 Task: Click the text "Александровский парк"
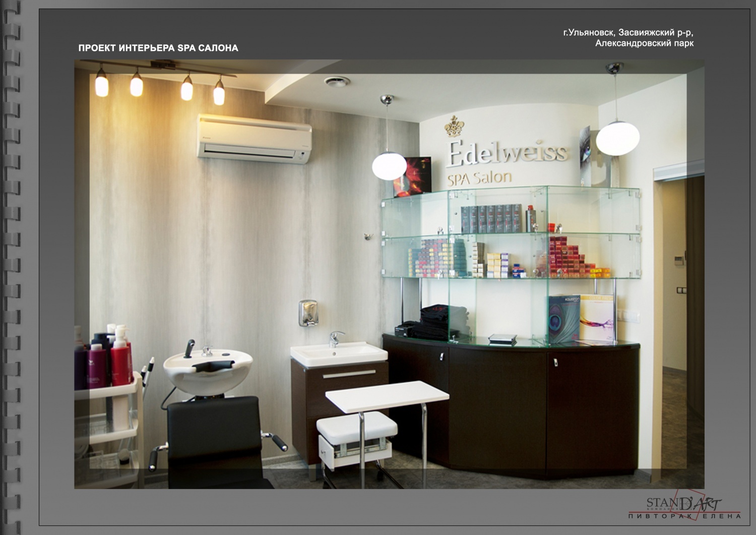pyautogui.click(x=644, y=43)
